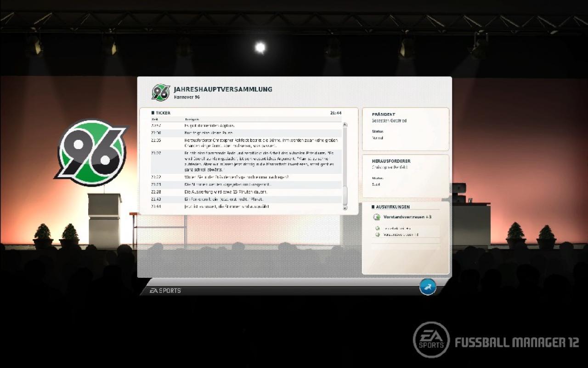Image resolution: width=588 pixels, height=368 pixels.
Task: Click the scroll-up arrow of the ticker list
Action: click(345, 125)
